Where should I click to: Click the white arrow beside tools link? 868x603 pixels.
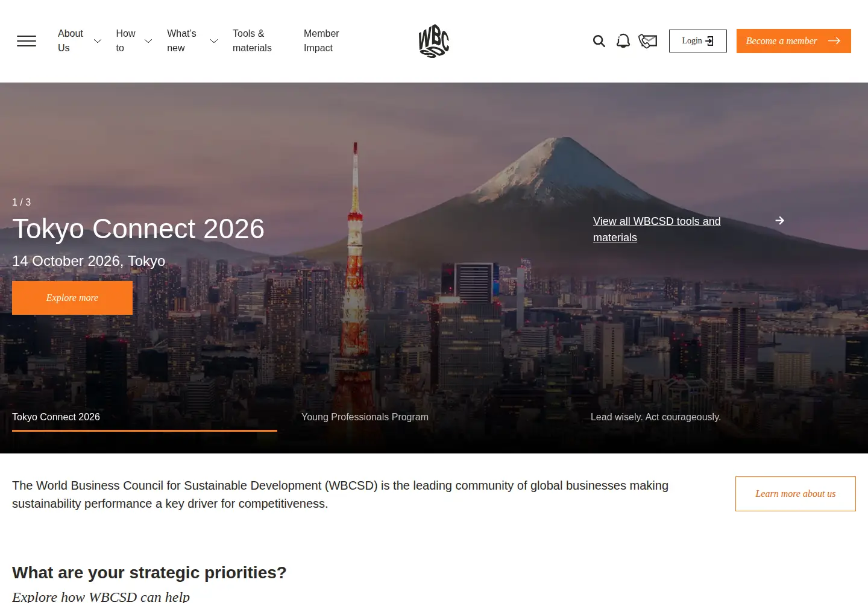pos(780,221)
